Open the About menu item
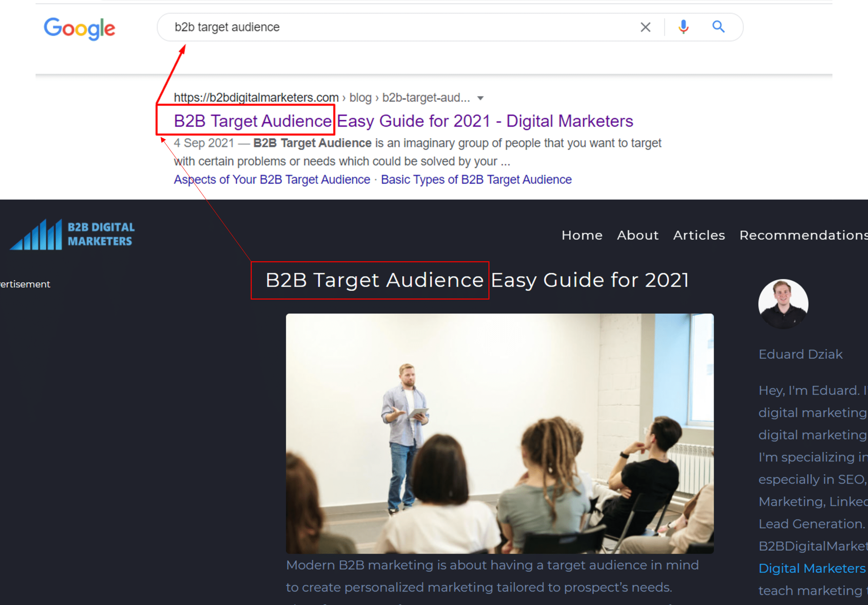The height and width of the screenshot is (605, 868). coord(638,236)
